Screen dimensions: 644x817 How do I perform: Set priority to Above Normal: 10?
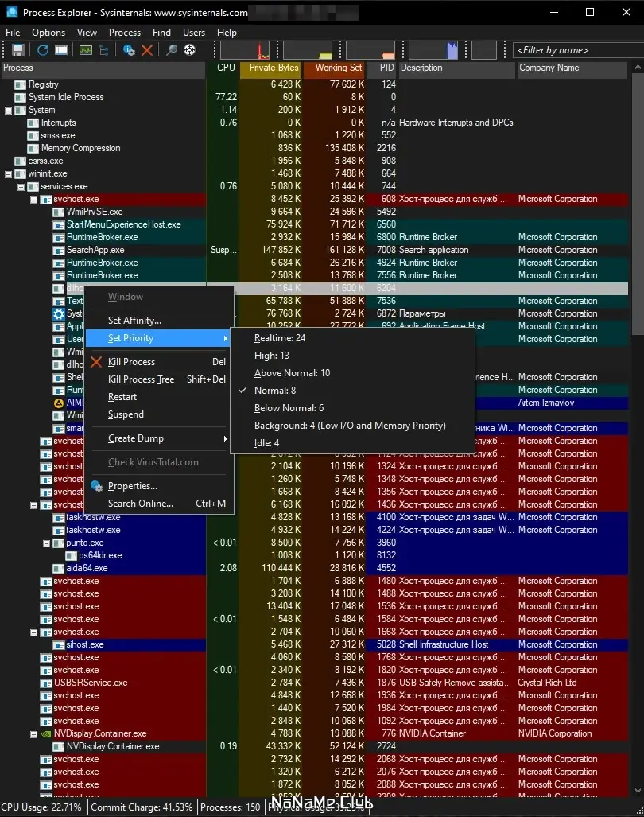pyautogui.click(x=352, y=373)
